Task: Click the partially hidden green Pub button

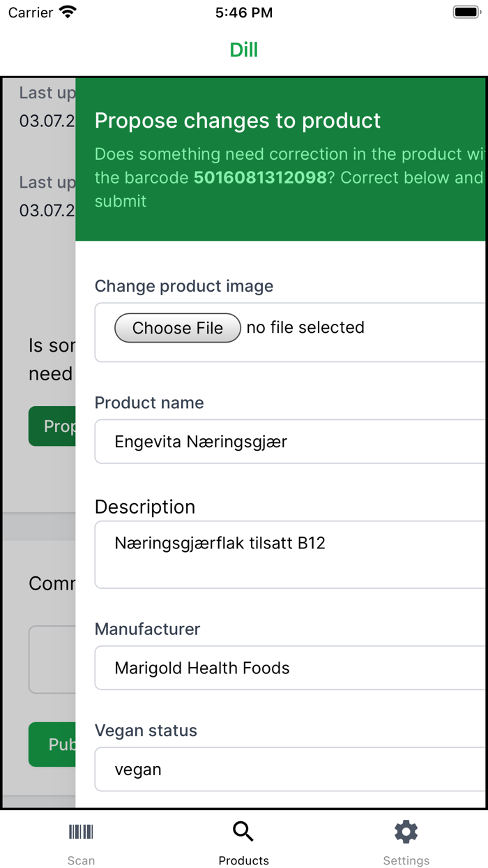Action: (52, 744)
